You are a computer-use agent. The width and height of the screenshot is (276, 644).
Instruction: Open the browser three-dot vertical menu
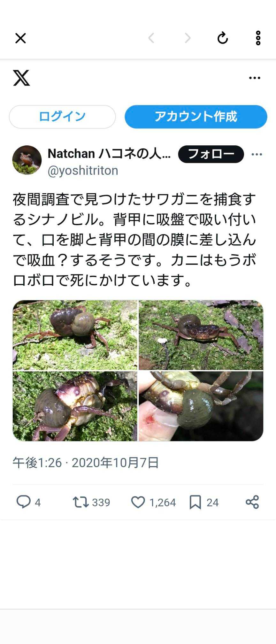coord(258,38)
